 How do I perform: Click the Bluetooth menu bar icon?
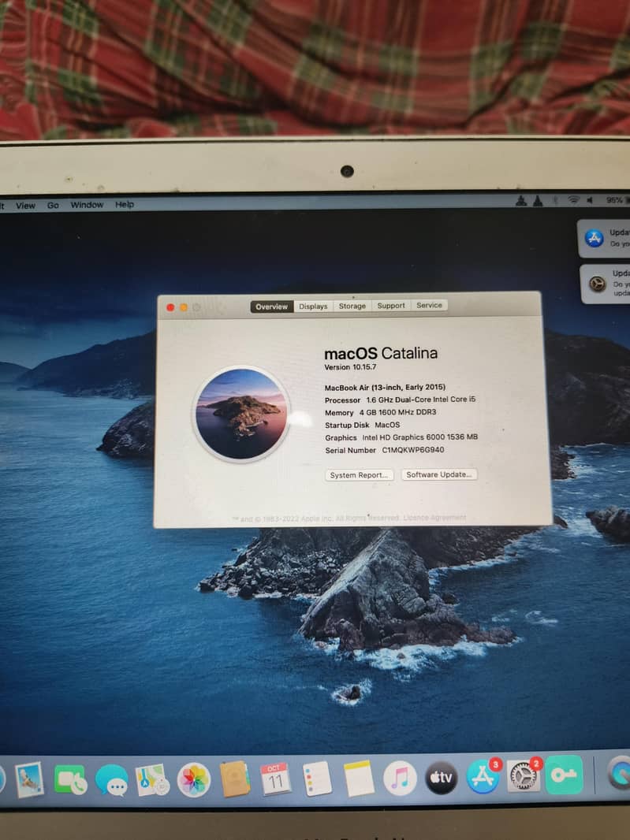[x=555, y=200]
